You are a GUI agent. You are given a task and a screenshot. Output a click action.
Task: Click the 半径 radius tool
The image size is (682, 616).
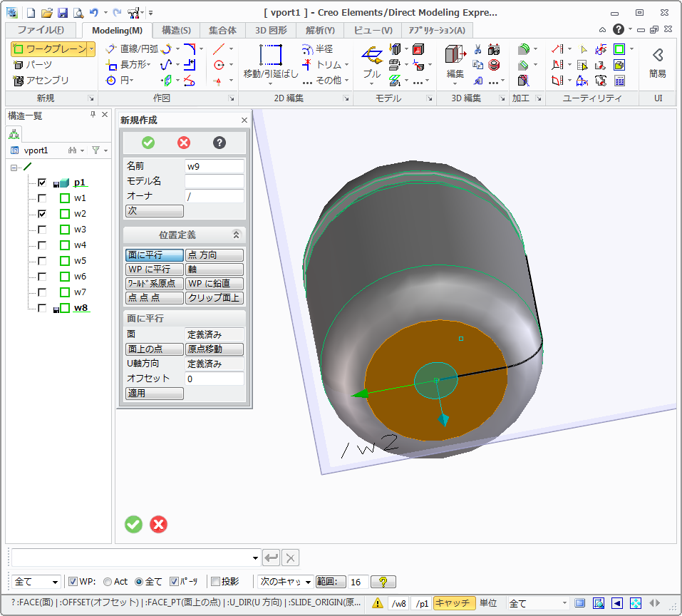(320, 48)
